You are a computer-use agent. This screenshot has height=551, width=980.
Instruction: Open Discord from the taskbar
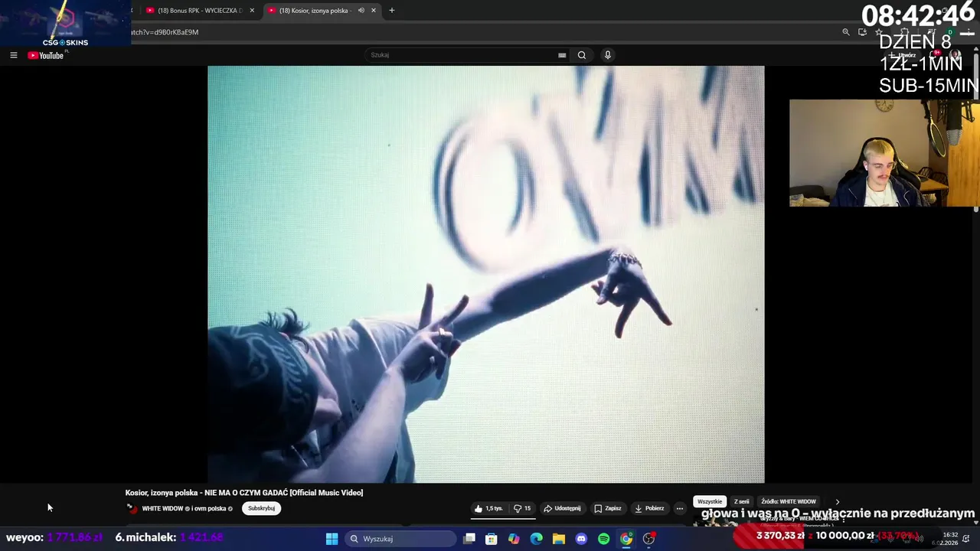click(581, 539)
